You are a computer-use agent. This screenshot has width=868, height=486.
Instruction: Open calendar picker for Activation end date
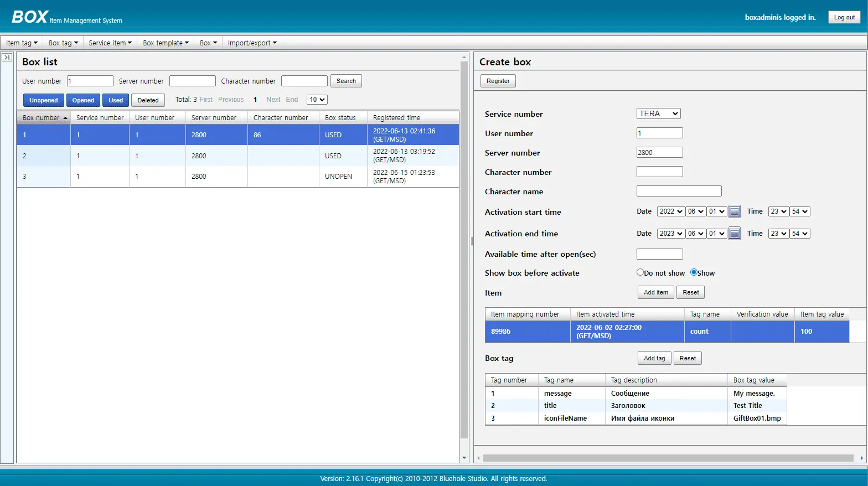735,234
